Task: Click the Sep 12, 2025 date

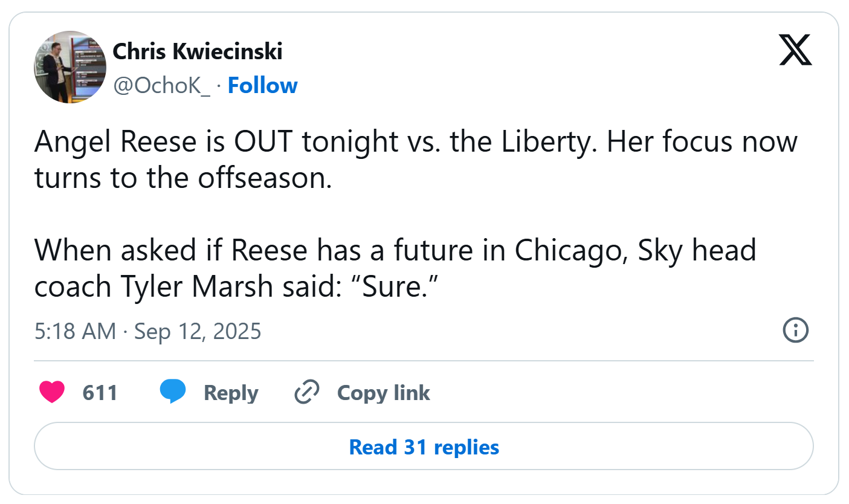Action: pos(197,331)
